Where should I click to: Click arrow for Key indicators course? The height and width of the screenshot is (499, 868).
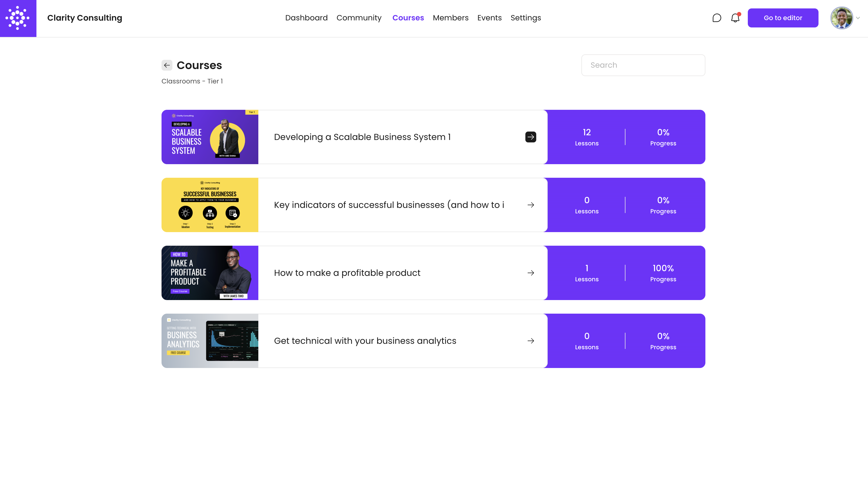pos(530,205)
